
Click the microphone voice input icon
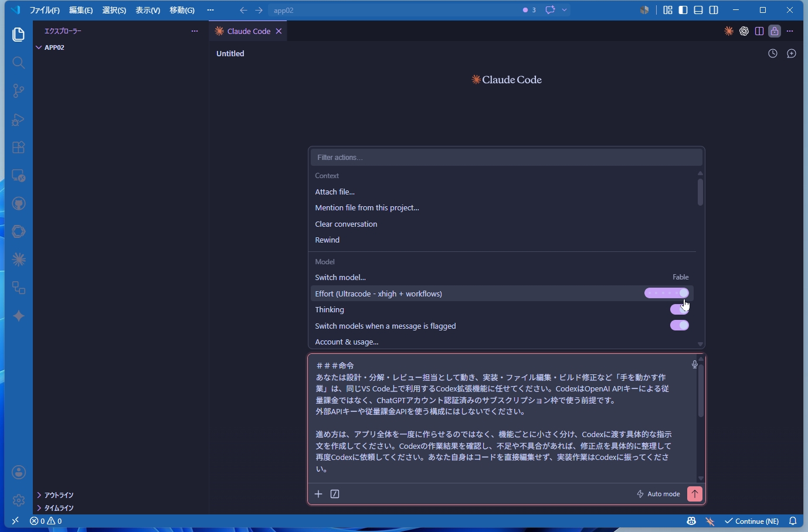pos(694,364)
